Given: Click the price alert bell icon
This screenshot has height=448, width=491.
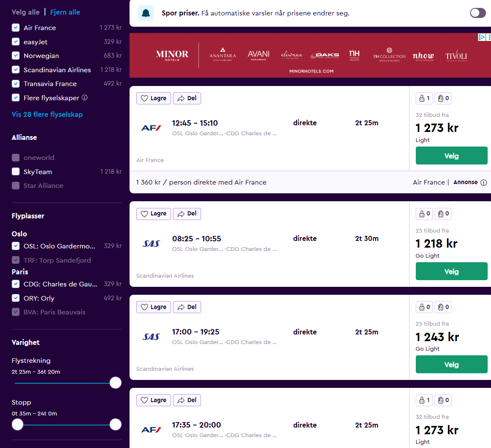Looking at the screenshot, I should (146, 13).
